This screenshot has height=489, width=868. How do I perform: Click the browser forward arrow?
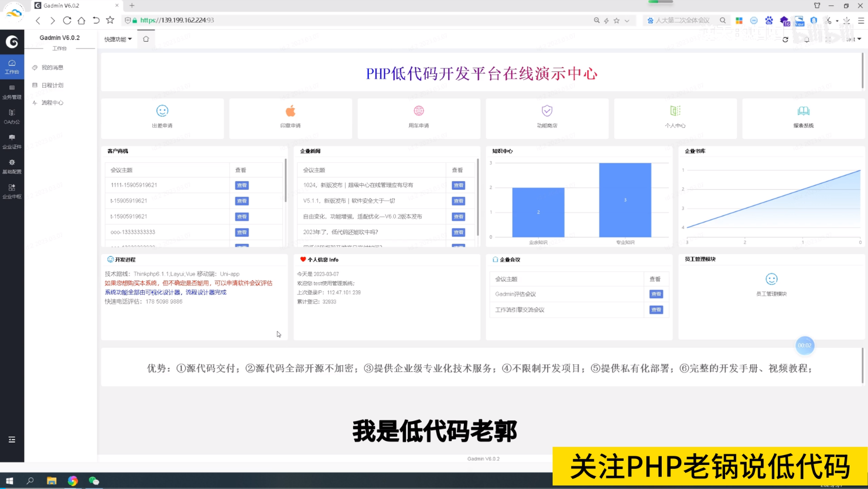[x=53, y=20]
